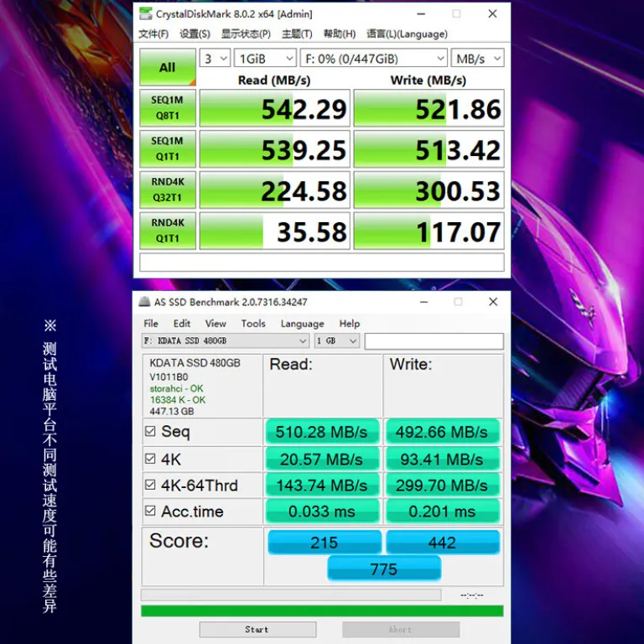Screen dimensions: 644x644
Task: Click the Seq read result 510.28 MB/s
Action: 322,432
